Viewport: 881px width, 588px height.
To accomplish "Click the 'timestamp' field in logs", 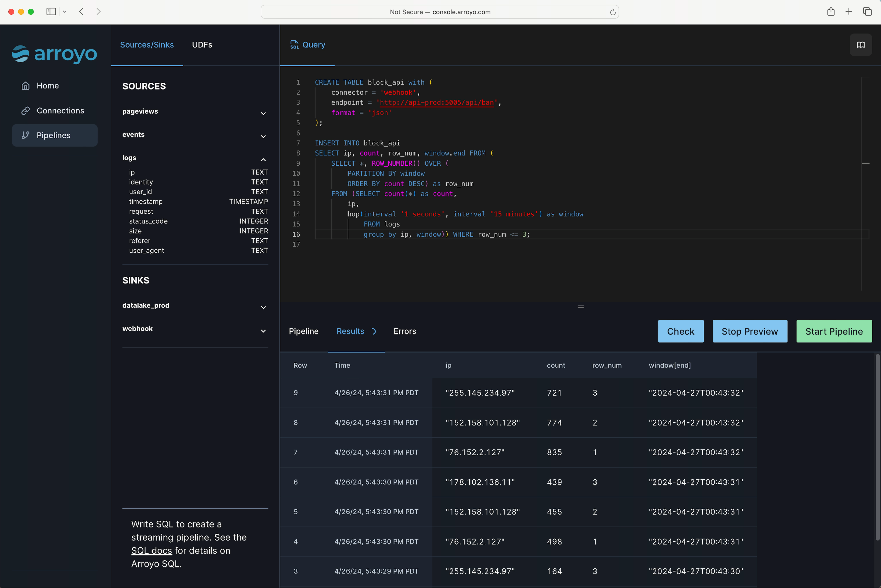I will click(146, 201).
